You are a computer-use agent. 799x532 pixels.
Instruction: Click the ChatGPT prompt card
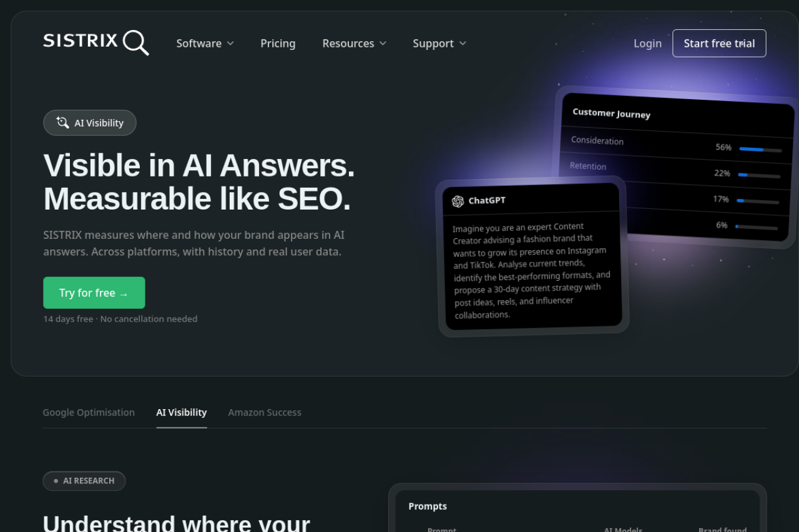tap(532, 256)
